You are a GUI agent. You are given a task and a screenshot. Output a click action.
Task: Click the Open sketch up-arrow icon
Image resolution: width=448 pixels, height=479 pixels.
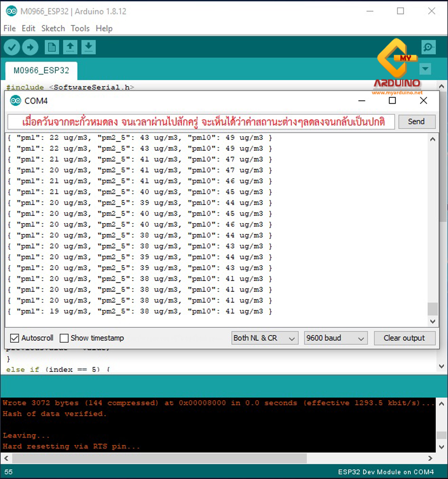coord(70,47)
